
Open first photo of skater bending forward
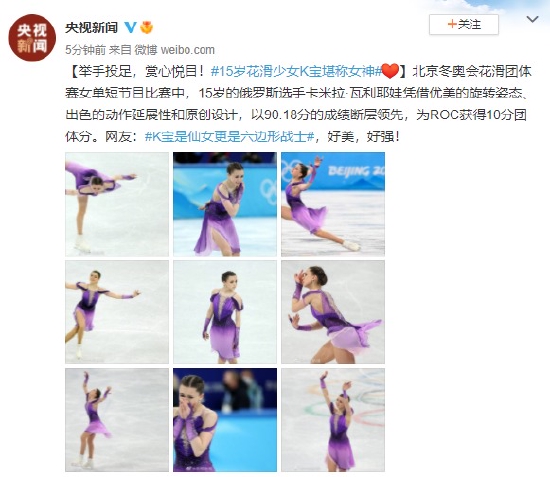(x=117, y=204)
